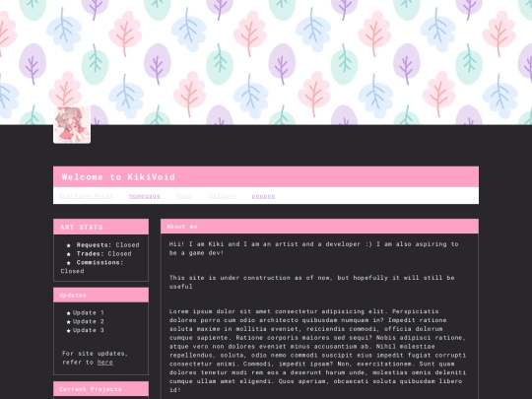Visit the Gallery nav link
532x399 pixels.
[x=223, y=196]
